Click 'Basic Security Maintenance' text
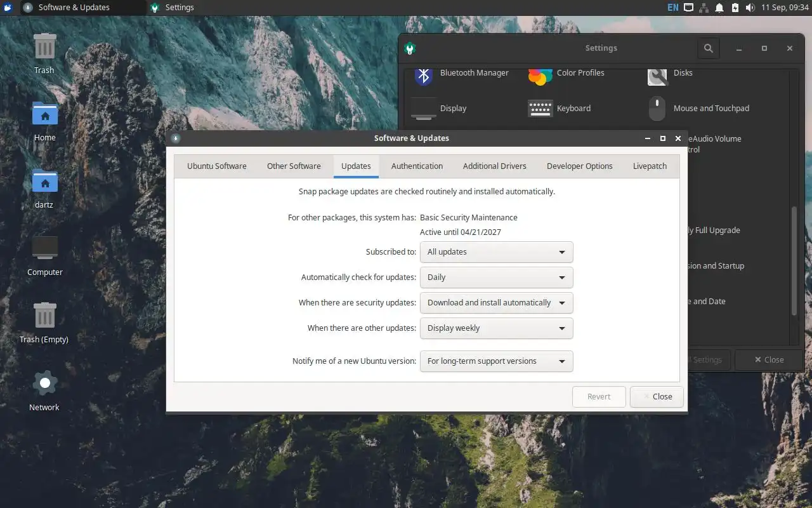The width and height of the screenshot is (812, 508). pos(469,218)
